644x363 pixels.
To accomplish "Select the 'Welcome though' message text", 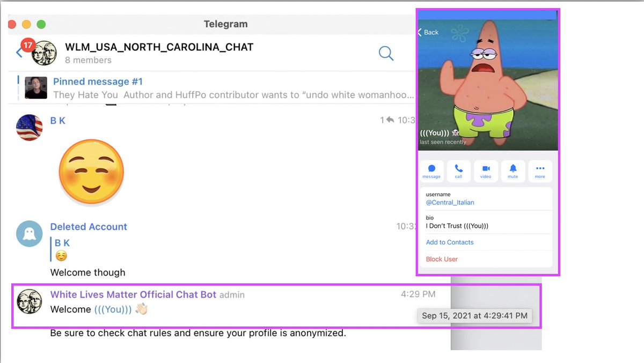I will [87, 272].
